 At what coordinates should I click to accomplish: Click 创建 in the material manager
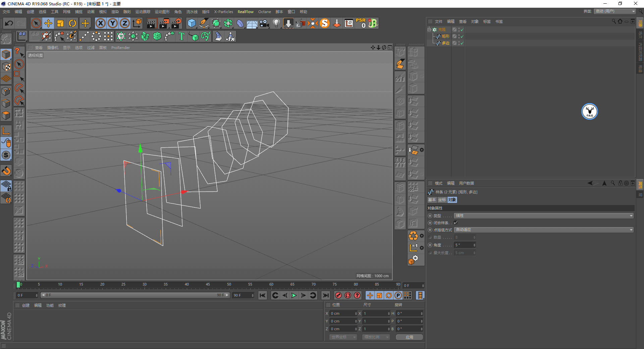coord(26,305)
